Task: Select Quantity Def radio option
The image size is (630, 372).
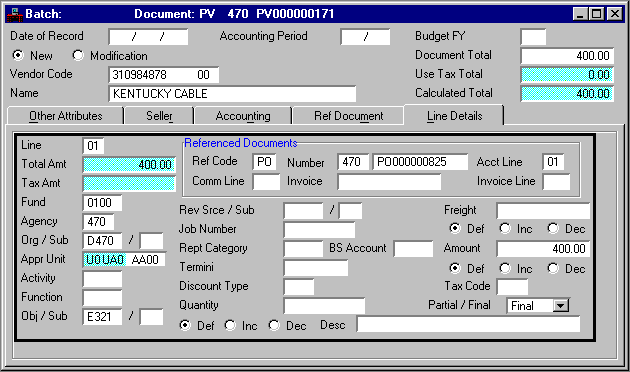Action: tap(185, 325)
